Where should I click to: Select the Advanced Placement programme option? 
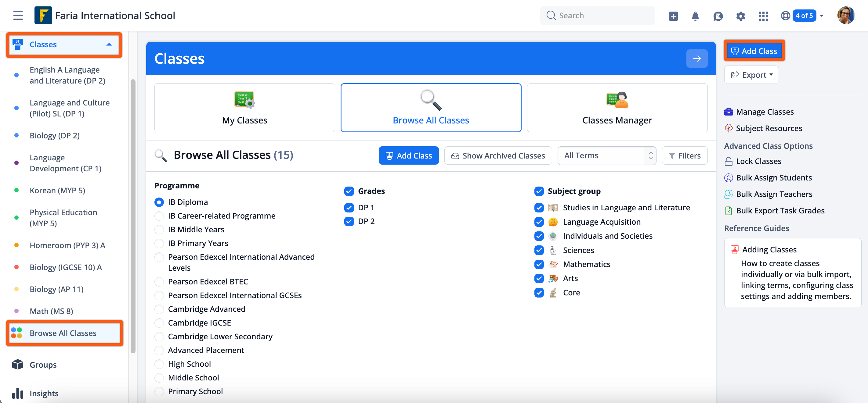(x=159, y=350)
